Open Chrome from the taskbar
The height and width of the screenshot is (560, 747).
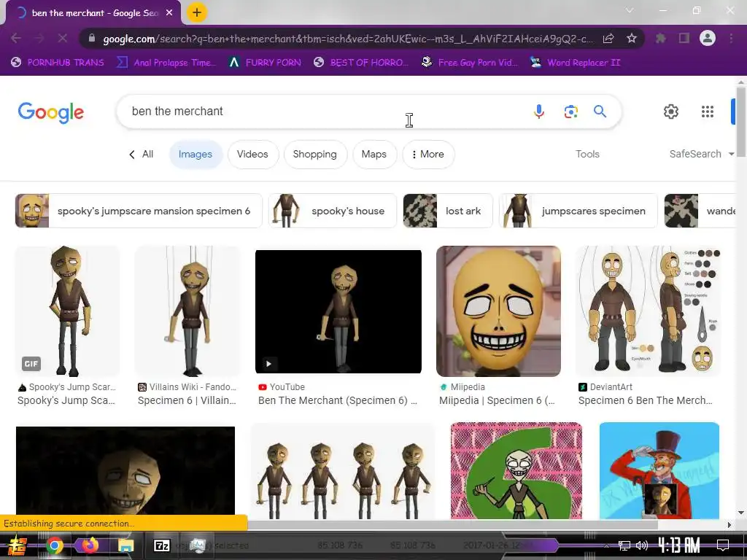(x=54, y=545)
